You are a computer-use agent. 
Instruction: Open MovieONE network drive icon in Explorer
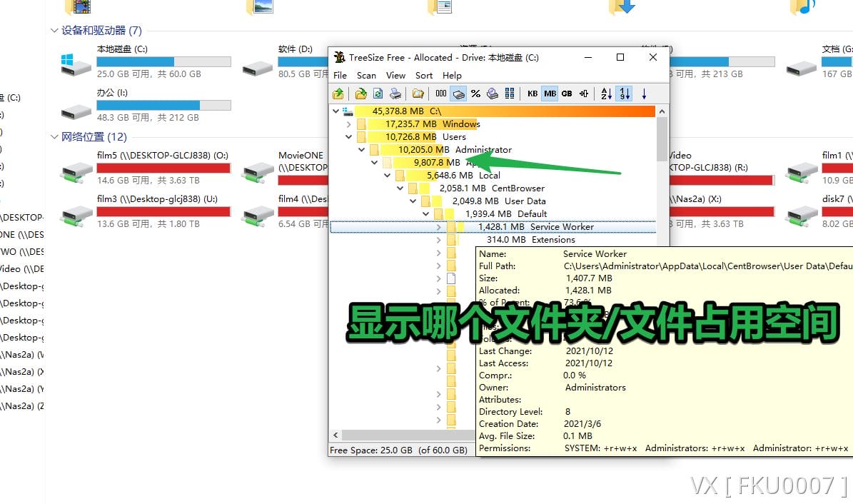click(258, 173)
